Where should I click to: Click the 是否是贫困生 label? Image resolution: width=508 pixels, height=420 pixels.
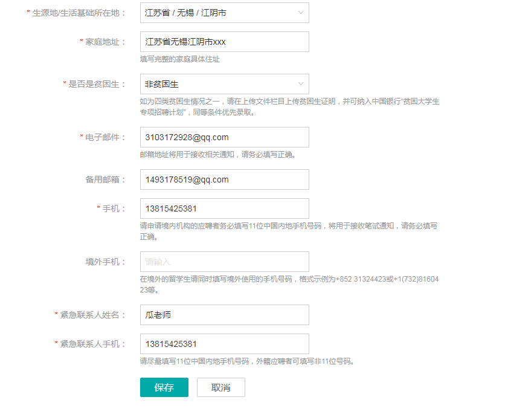click(x=97, y=84)
